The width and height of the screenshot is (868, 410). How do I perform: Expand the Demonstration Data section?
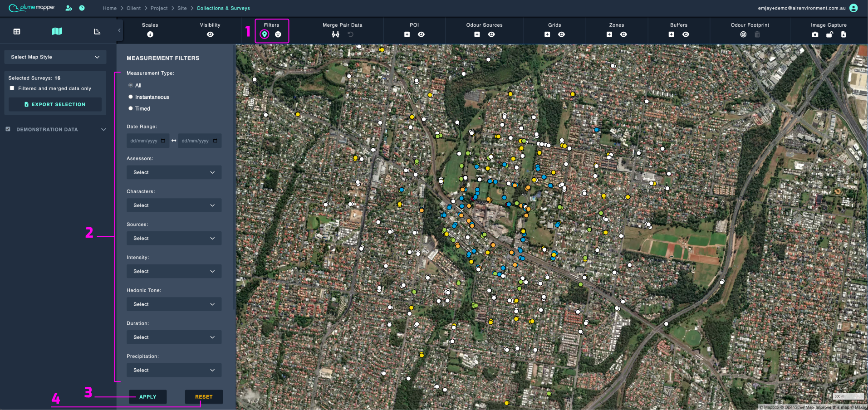point(103,130)
